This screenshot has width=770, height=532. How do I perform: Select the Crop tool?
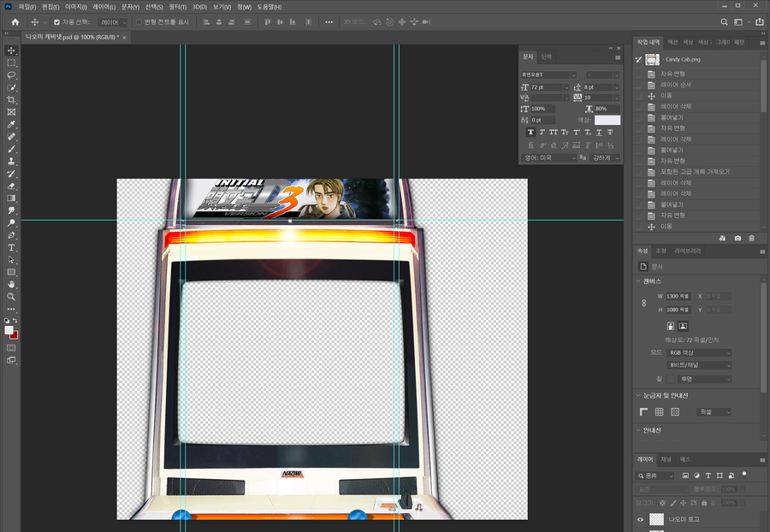pyautogui.click(x=11, y=99)
